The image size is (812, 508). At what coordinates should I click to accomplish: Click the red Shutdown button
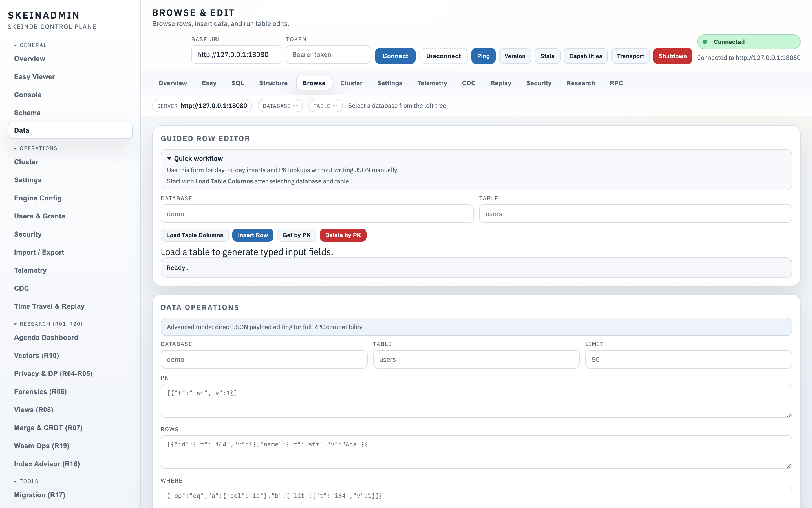click(x=672, y=56)
